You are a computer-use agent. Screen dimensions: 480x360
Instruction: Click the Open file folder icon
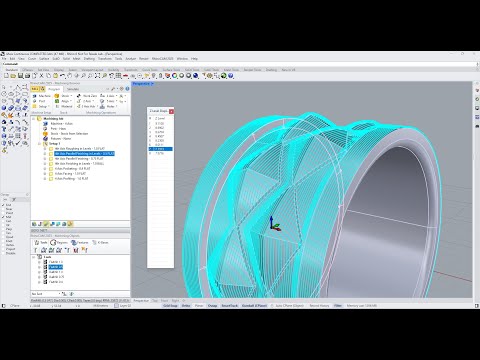click(13, 76)
